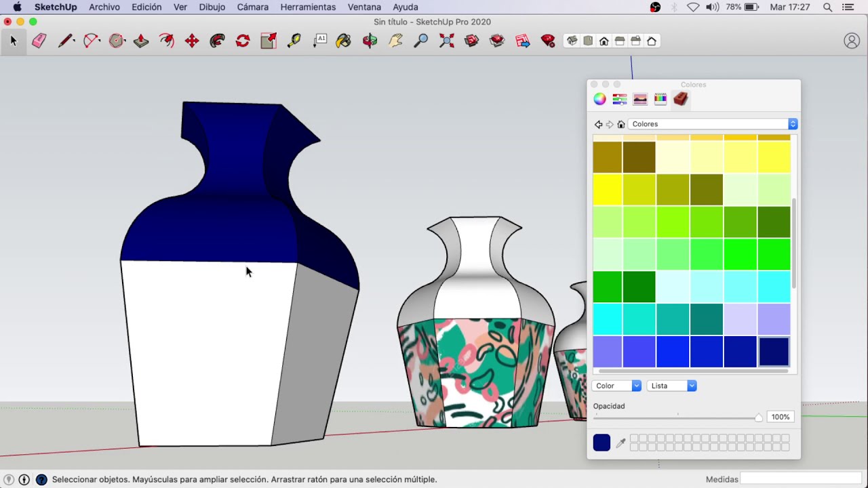The image size is (868, 488).
Task: Open the Color dropdown
Action: (616, 386)
